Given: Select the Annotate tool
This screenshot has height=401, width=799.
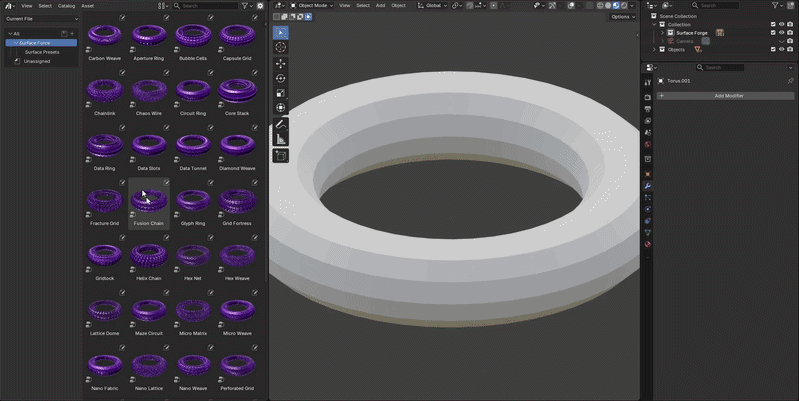Looking at the screenshot, I should click(x=280, y=124).
